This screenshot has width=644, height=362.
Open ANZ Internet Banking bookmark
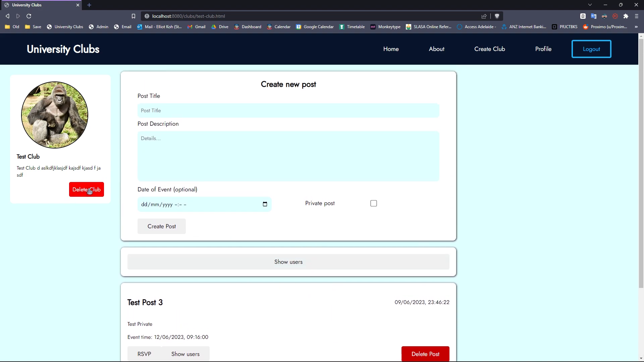524,27
